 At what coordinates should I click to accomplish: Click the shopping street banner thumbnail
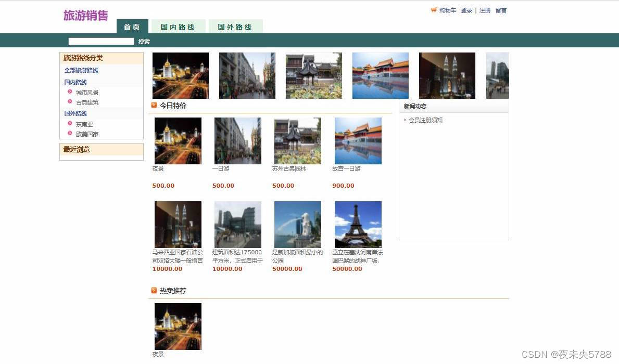(x=247, y=75)
